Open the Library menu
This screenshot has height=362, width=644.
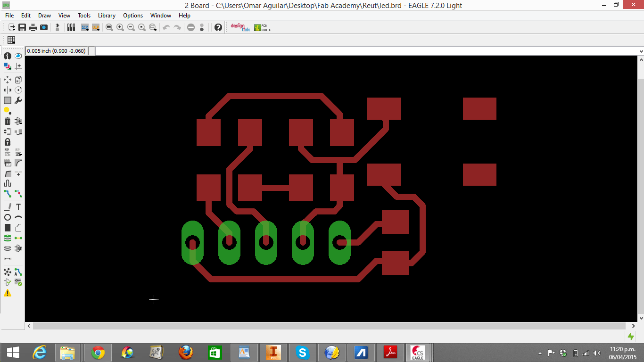click(107, 16)
